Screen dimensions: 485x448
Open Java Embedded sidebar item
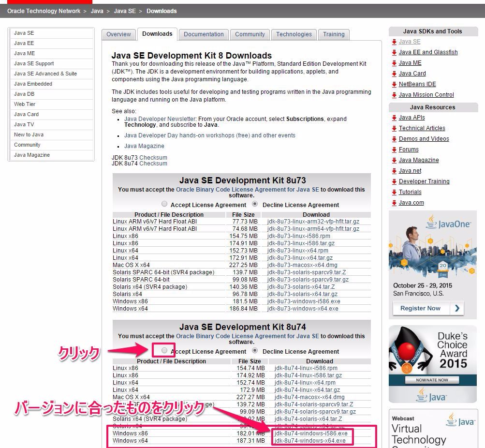[x=52, y=84]
